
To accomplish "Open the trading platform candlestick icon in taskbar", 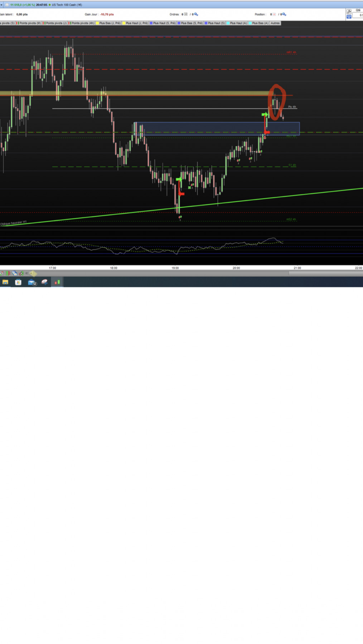I will tap(57, 282).
